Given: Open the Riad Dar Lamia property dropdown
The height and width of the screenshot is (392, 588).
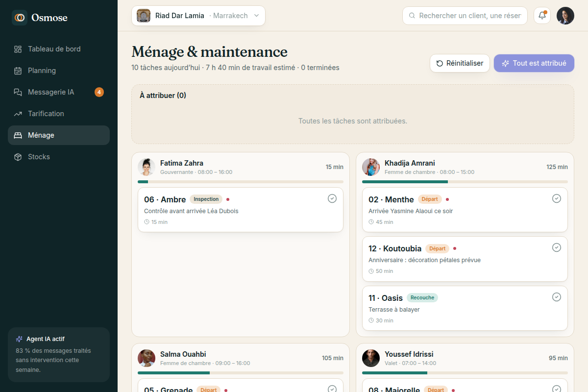Looking at the screenshot, I should (x=198, y=16).
